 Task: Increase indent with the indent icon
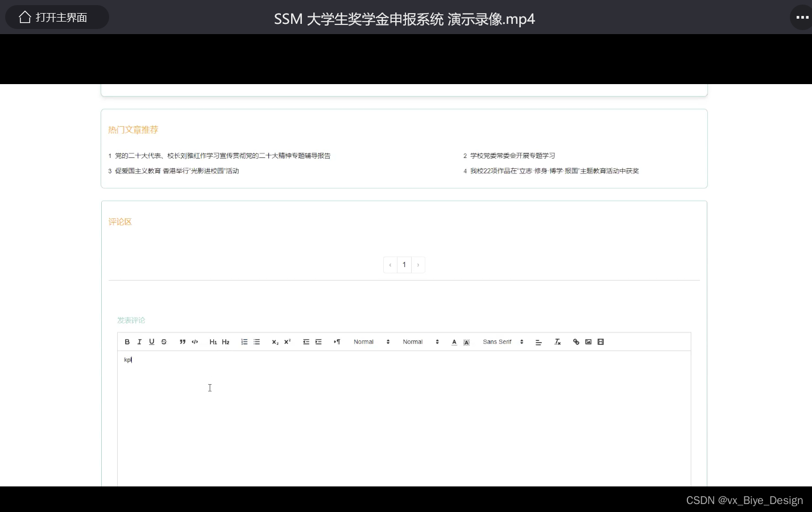click(x=318, y=342)
